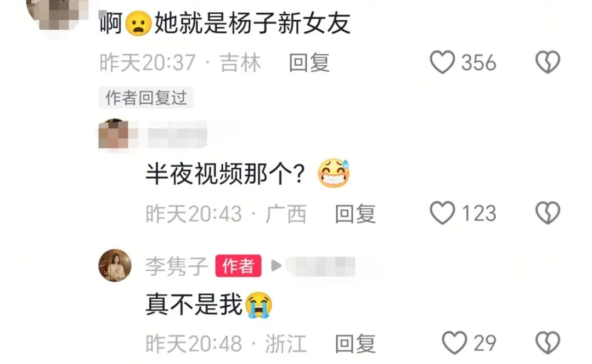This screenshot has width=592, height=364.
Task: Open 李隽子 username link
Action: [x=177, y=266]
